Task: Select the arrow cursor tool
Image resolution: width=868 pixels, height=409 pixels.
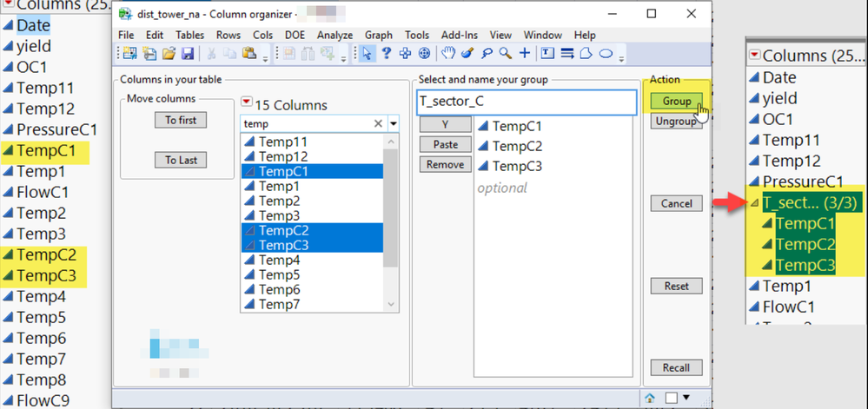Action: coord(368,54)
